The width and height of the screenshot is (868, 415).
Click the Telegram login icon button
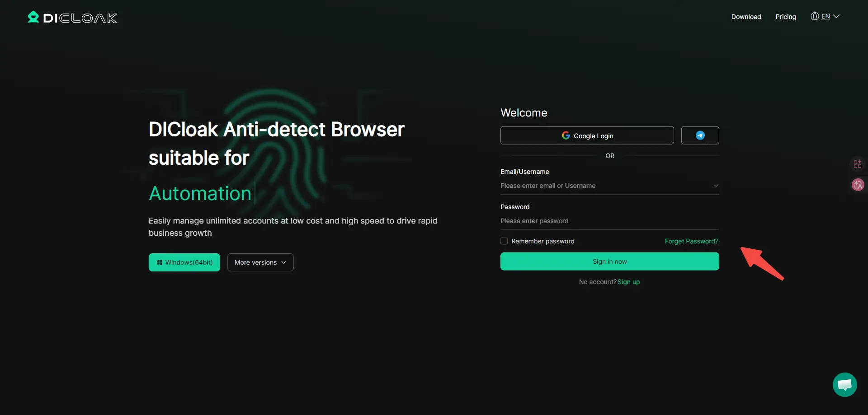(x=700, y=135)
